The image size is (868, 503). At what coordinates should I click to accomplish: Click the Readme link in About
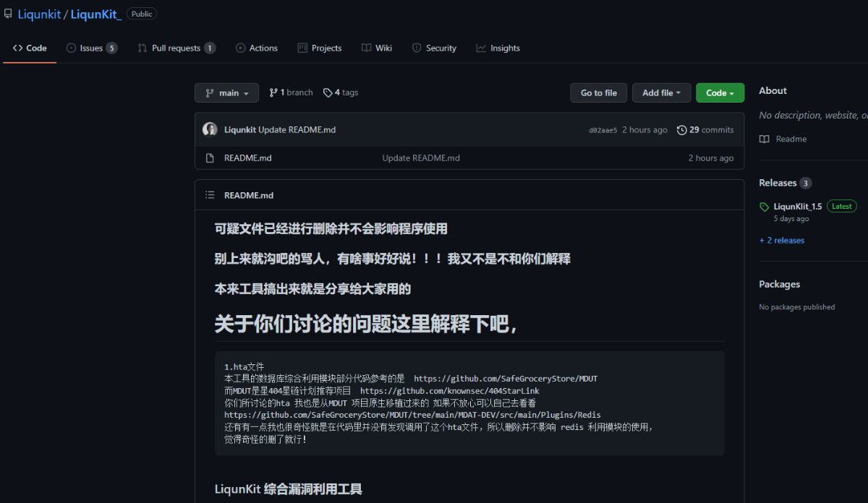(x=791, y=139)
